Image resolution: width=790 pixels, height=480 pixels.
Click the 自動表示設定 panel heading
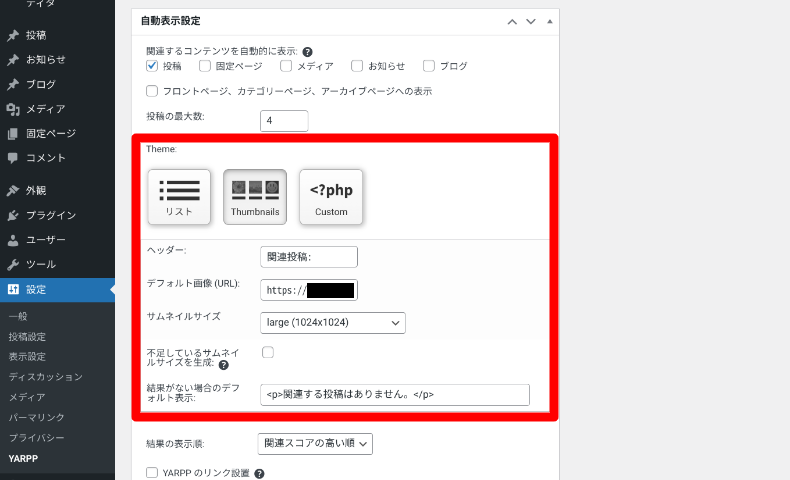tap(170, 21)
